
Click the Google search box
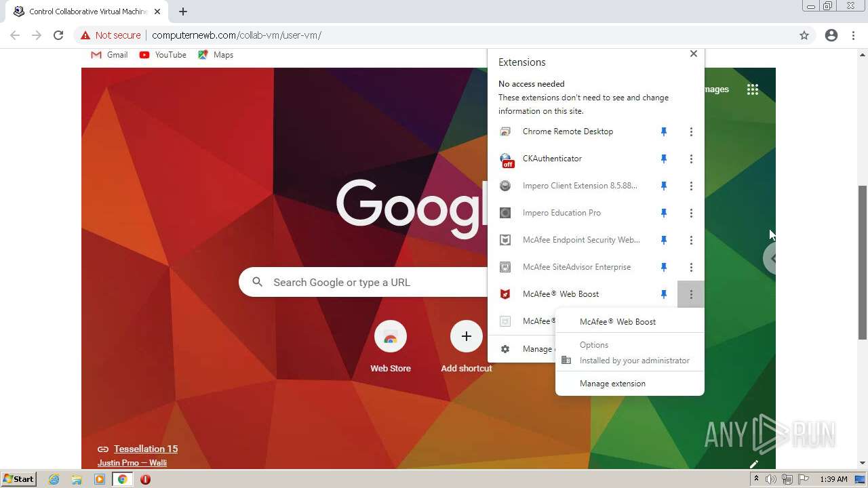(363, 282)
